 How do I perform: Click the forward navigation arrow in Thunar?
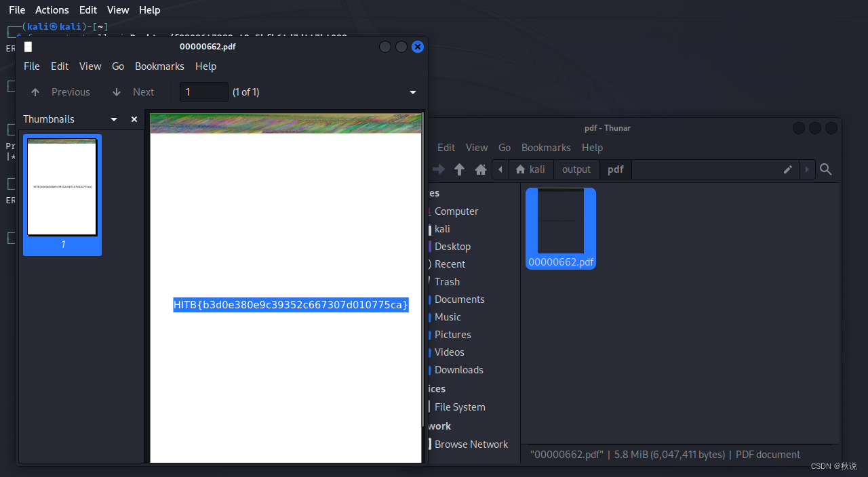438,169
